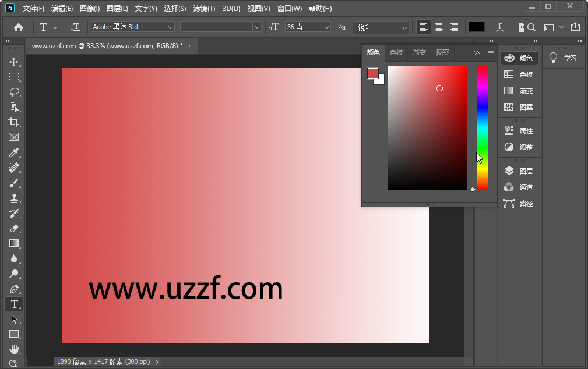This screenshot has width=588, height=369.
Task: Pick a color from the color spectrum field
Action: click(427, 128)
